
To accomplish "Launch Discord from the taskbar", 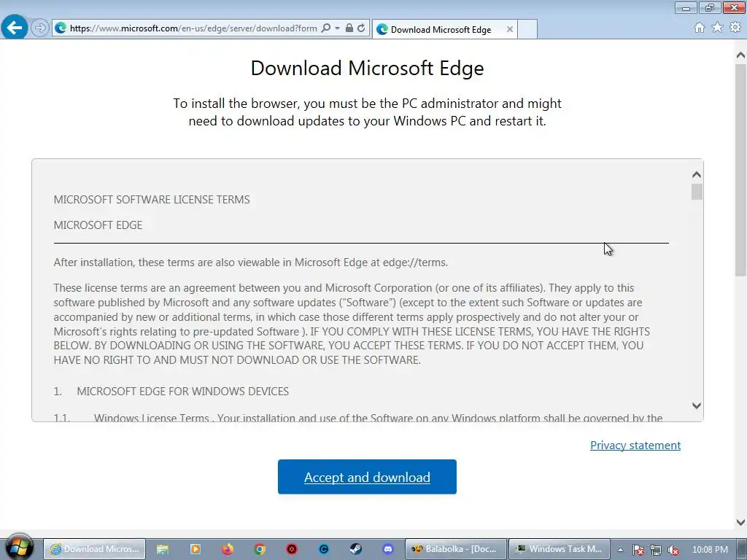I will tap(388, 549).
